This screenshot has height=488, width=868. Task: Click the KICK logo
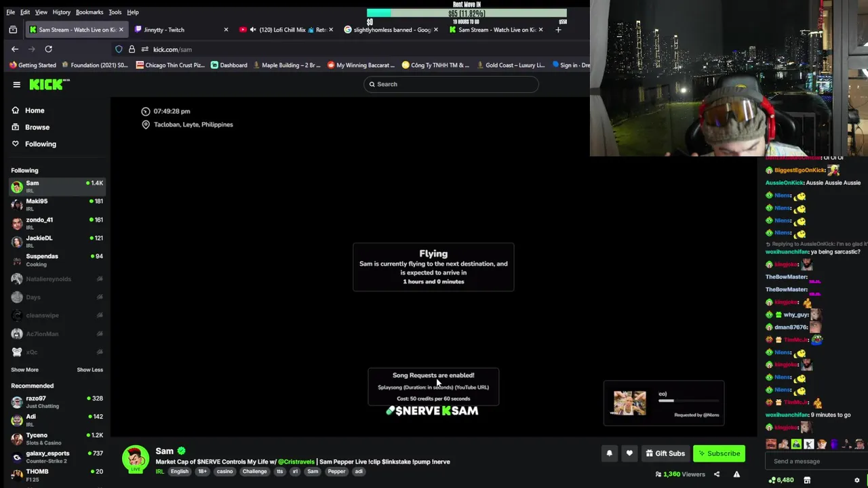(x=49, y=84)
